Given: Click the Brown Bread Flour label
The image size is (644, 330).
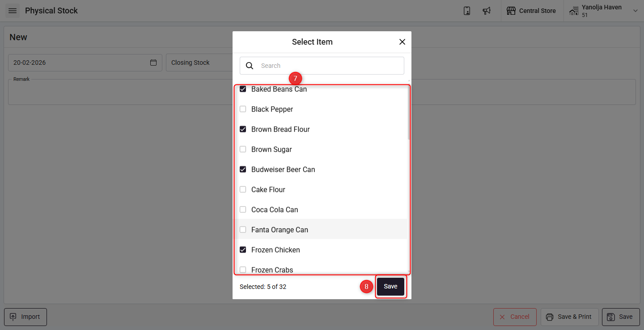Looking at the screenshot, I should click(x=280, y=129).
